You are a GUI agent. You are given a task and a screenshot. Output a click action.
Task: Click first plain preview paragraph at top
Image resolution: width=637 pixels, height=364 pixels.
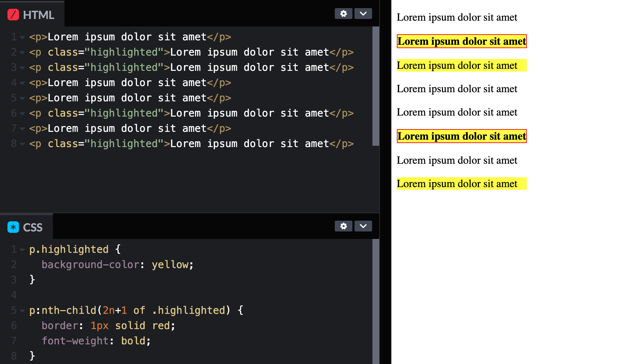[x=457, y=17]
